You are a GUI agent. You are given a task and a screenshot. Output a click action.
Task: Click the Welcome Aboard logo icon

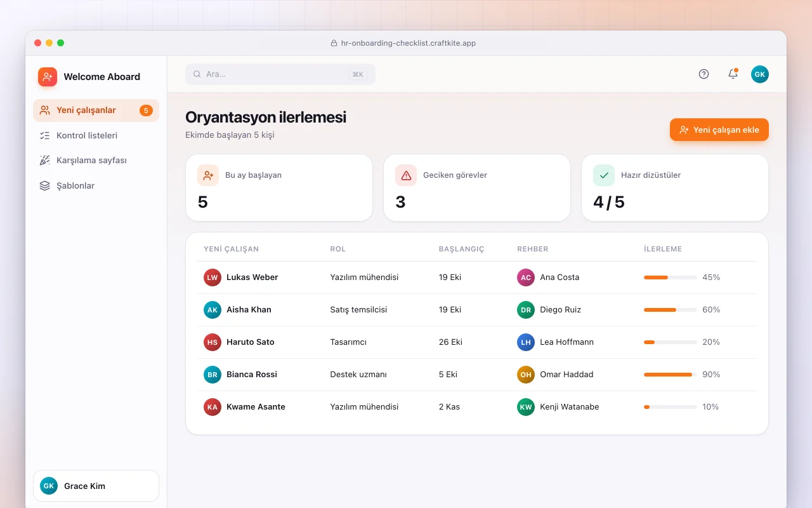click(48, 77)
